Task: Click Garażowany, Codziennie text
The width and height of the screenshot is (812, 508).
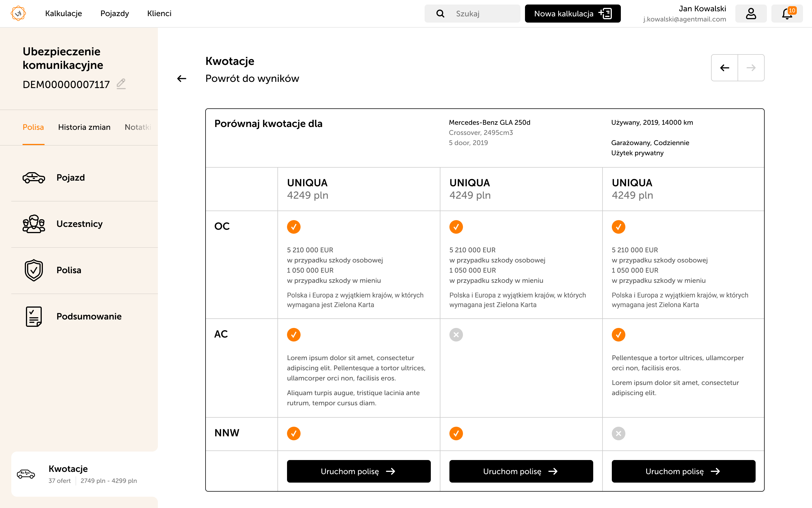Action: pos(650,143)
